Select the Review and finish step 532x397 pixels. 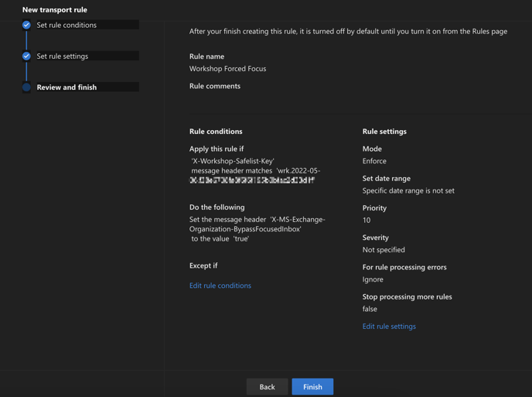click(x=66, y=87)
